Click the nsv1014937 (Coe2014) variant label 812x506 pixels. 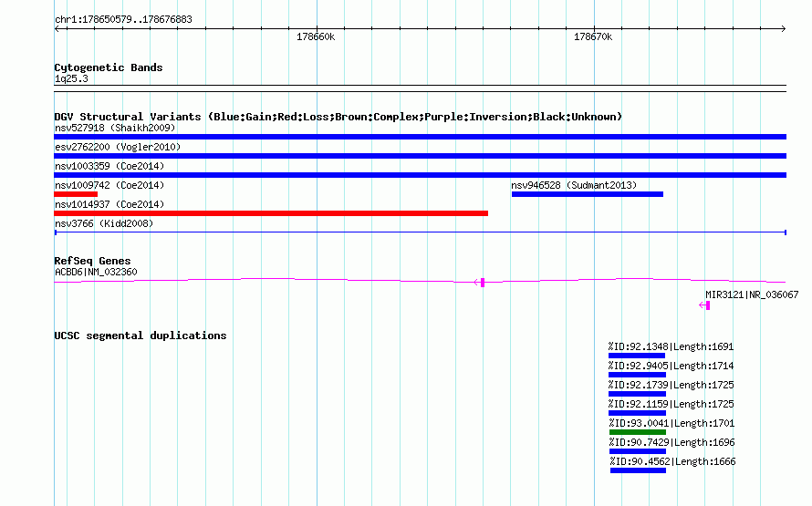[x=109, y=204]
